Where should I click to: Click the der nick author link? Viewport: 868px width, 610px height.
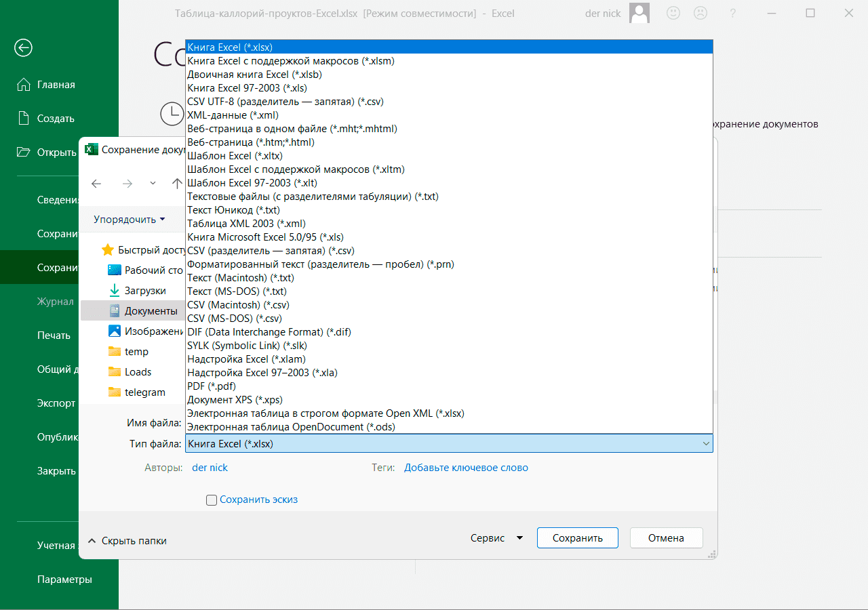coord(210,468)
